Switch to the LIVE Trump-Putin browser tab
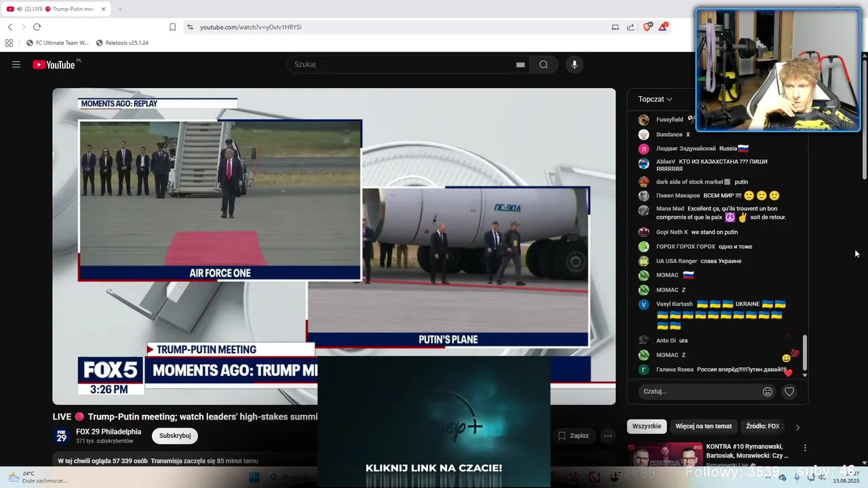The image size is (868, 488). (x=56, y=9)
